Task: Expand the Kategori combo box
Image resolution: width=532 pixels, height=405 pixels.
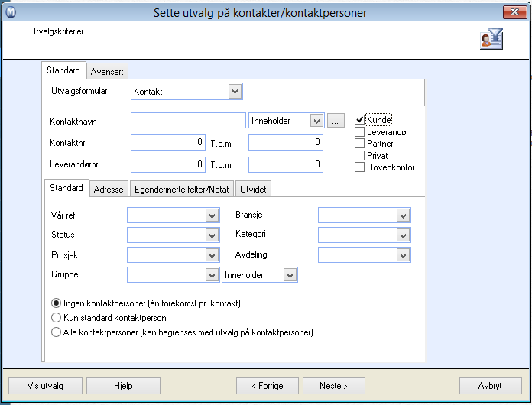Action: (x=403, y=235)
